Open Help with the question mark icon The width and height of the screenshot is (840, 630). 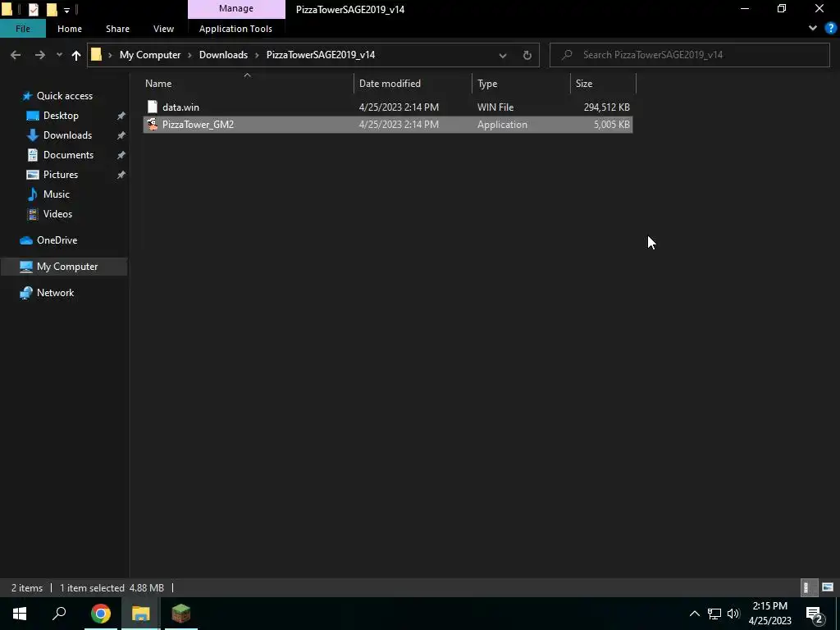coord(831,28)
